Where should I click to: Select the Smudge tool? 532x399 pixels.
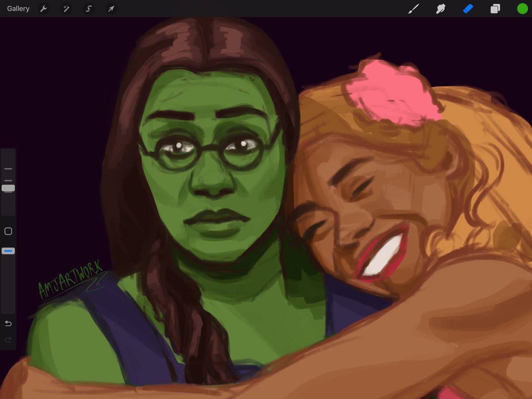click(440, 8)
